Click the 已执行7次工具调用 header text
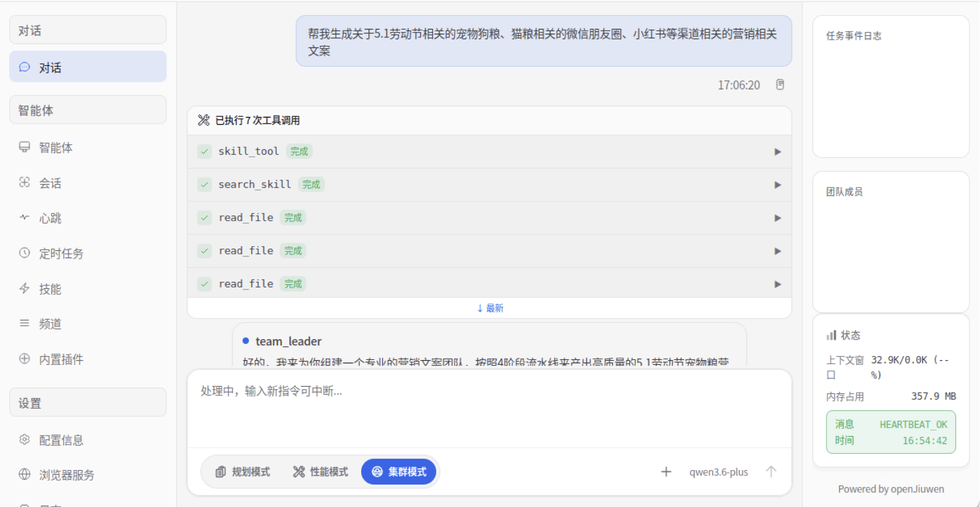This screenshot has height=507, width=980. (x=258, y=120)
